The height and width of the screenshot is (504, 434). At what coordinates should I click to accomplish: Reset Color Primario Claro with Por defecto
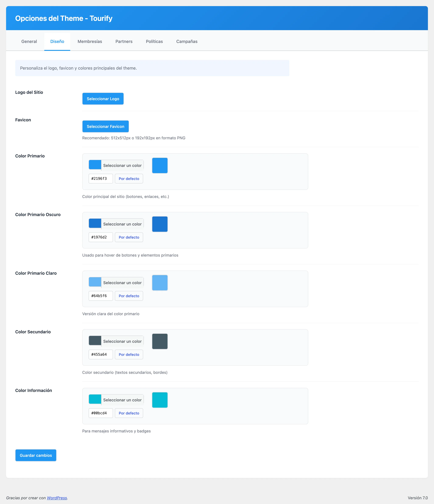[129, 296]
